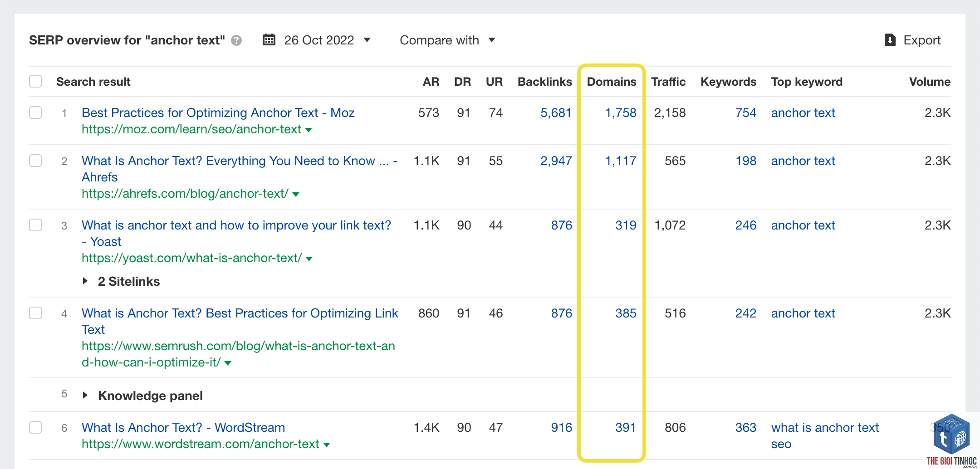Open the 1,117 domains value for Ahrefs
980x469 pixels.
click(621, 161)
